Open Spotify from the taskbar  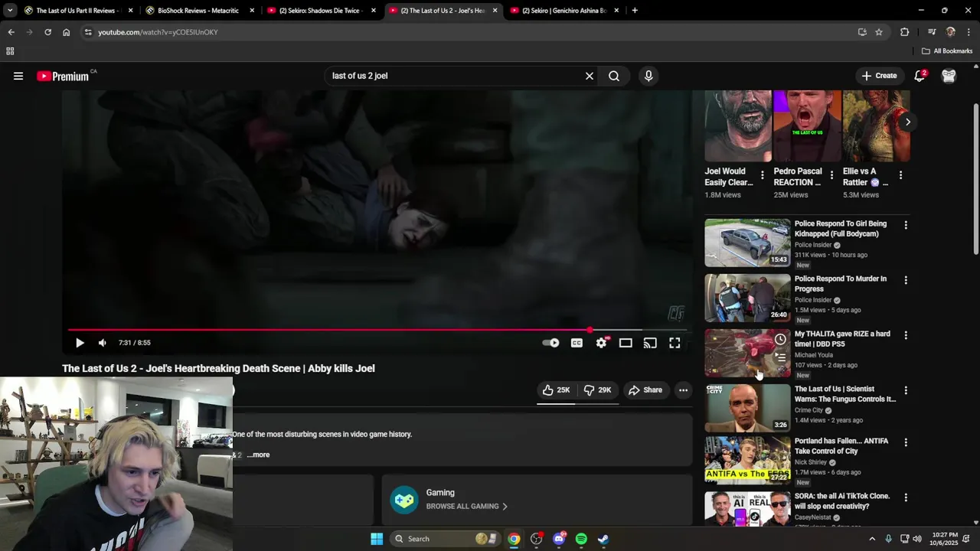[581, 539]
